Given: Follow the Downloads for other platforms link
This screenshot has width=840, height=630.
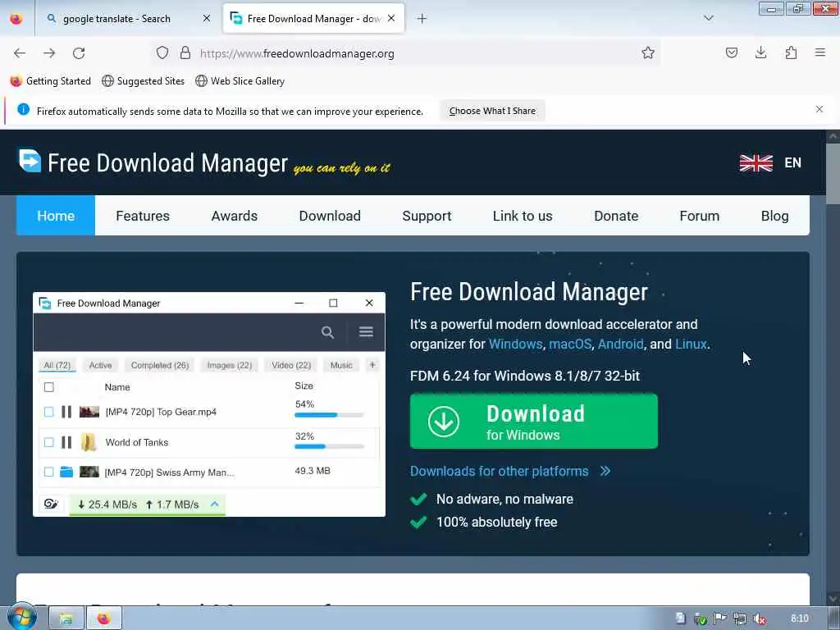Looking at the screenshot, I should pyautogui.click(x=499, y=471).
